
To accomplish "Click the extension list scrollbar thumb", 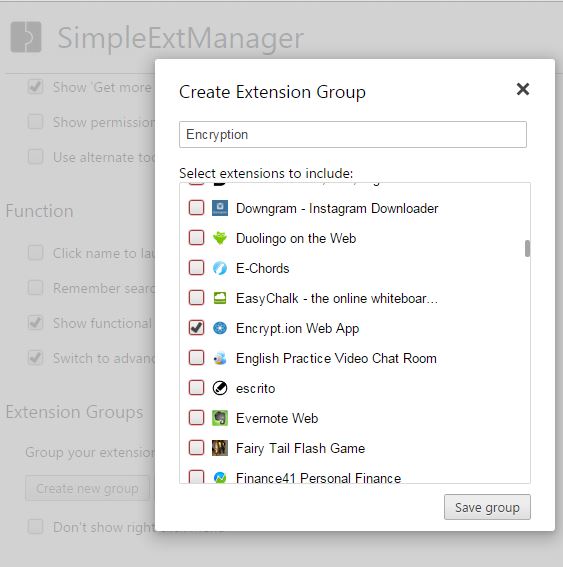I will click(528, 248).
